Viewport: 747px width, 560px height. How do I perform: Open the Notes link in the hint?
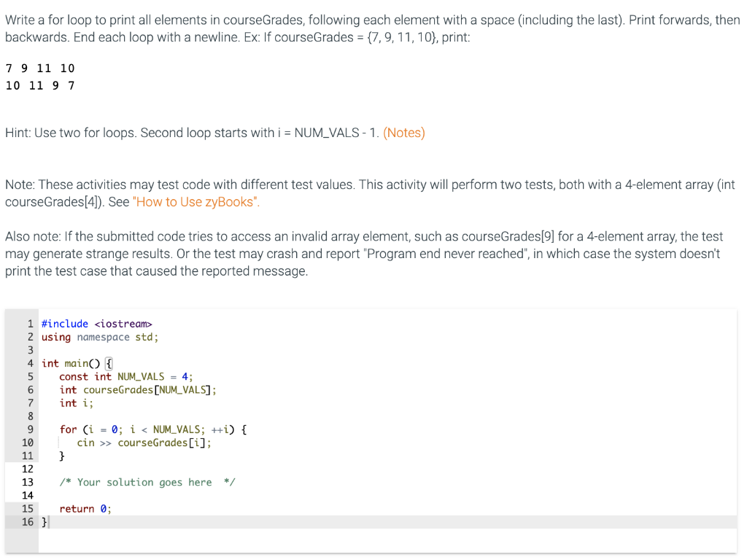tap(404, 133)
